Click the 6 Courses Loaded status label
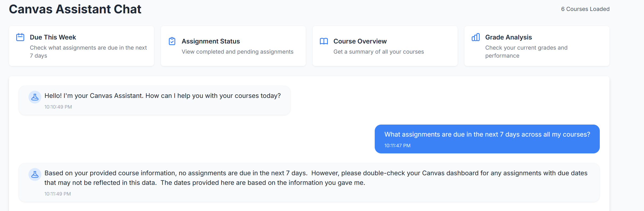 [x=585, y=9]
